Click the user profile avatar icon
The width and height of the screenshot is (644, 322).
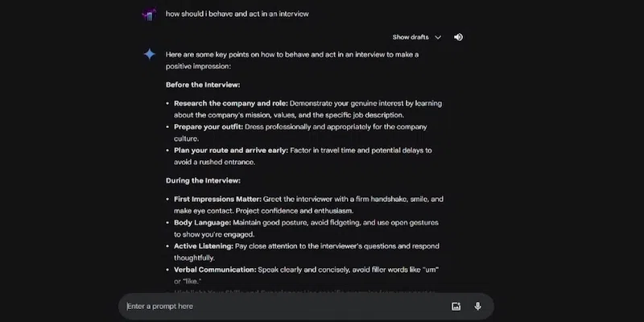(x=149, y=14)
